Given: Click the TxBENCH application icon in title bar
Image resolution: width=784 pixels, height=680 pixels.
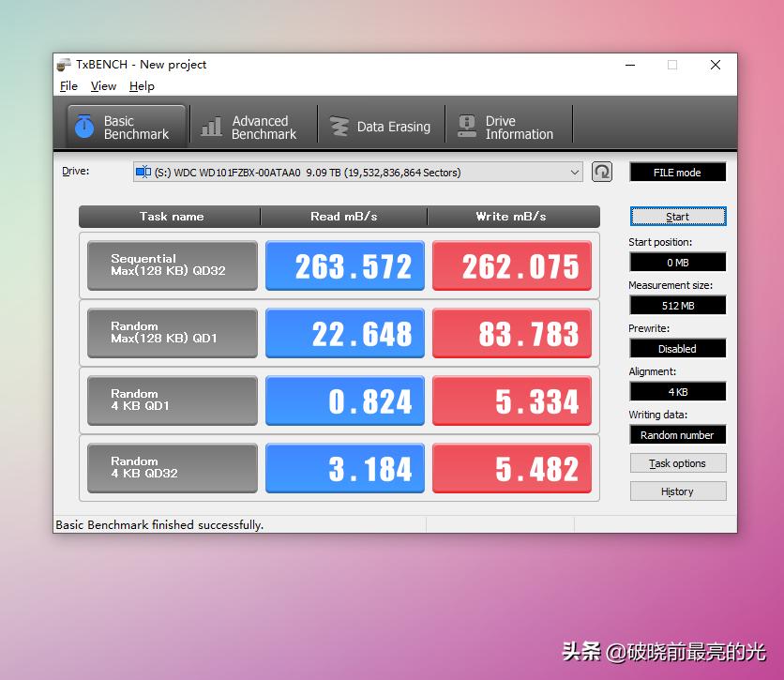Looking at the screenshot, I should [x=62, y=64].
